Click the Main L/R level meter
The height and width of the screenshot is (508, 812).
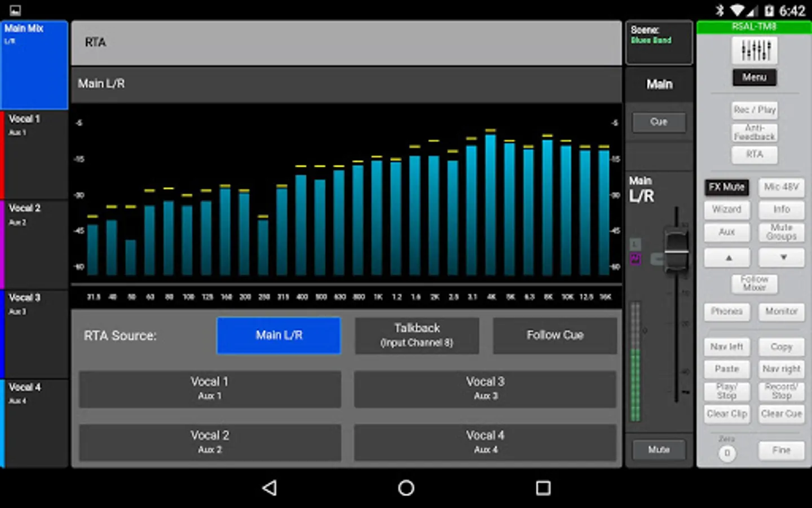coord(636,361)
